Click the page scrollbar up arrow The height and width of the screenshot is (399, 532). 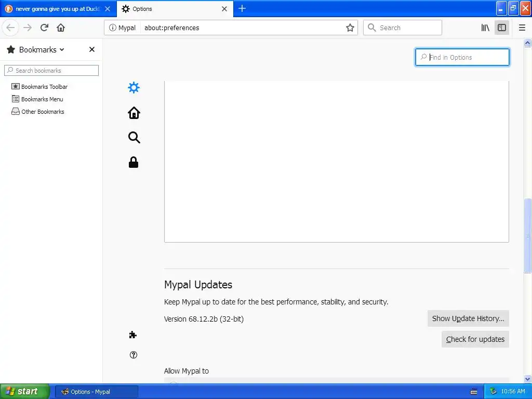[x=527, y=43]
